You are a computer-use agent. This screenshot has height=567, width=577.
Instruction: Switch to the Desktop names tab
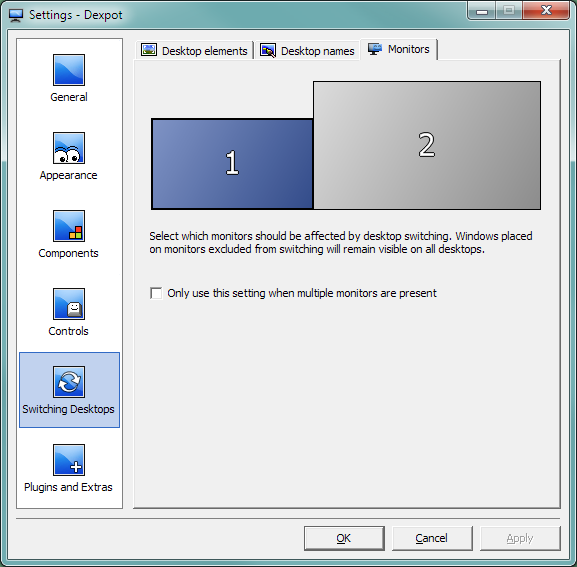[x=308, y=50]
